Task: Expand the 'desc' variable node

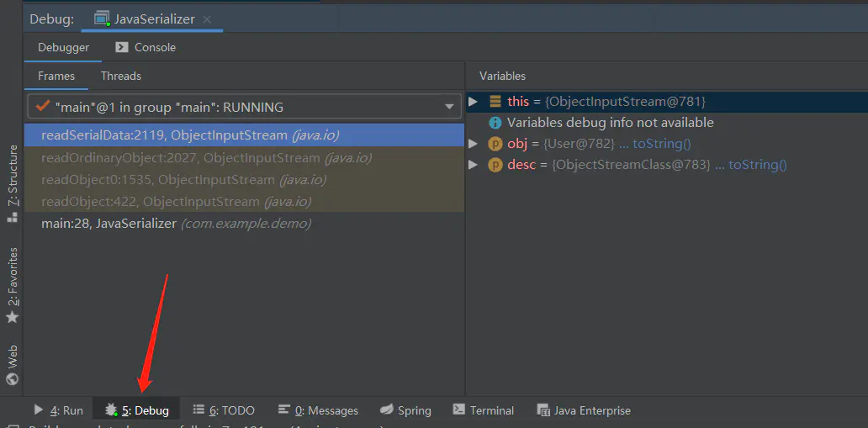Action: (473, 165)
